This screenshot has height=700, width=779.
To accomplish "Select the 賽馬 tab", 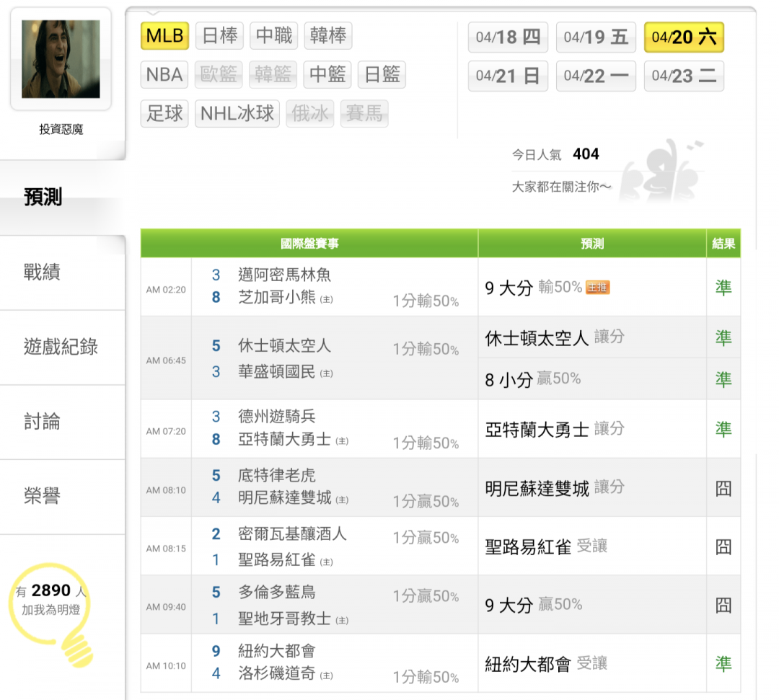I will [x=364, y=114].
